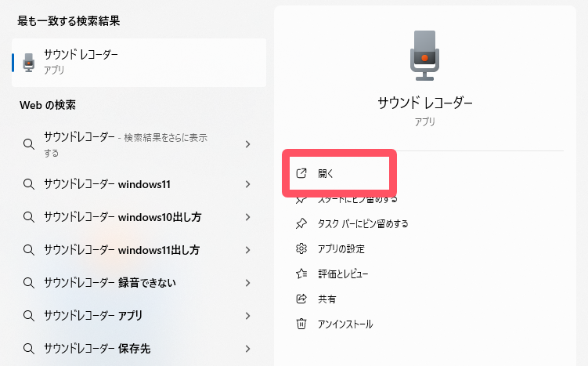The width and height of the screenshot is (588, 366).
Task: Expand chevron for サウンドレコーダー 保存先 row
Action: coord(247,349)
